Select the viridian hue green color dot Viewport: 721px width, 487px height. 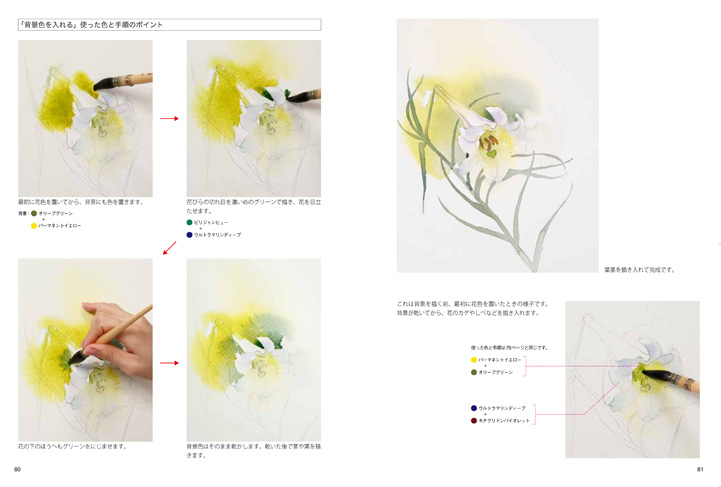189,223
